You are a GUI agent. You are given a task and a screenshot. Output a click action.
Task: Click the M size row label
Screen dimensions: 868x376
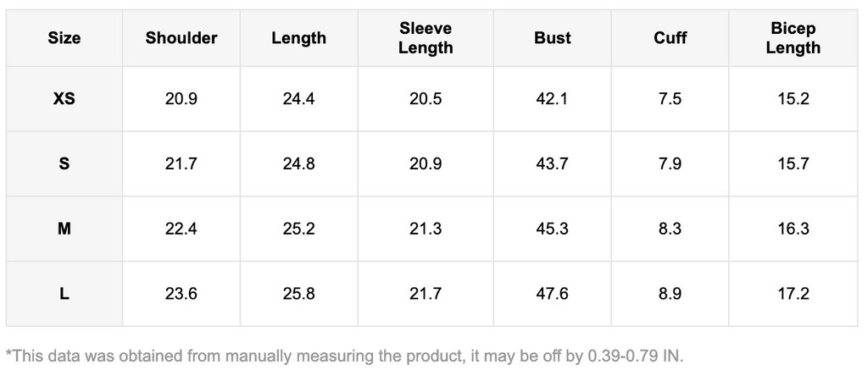64,229
